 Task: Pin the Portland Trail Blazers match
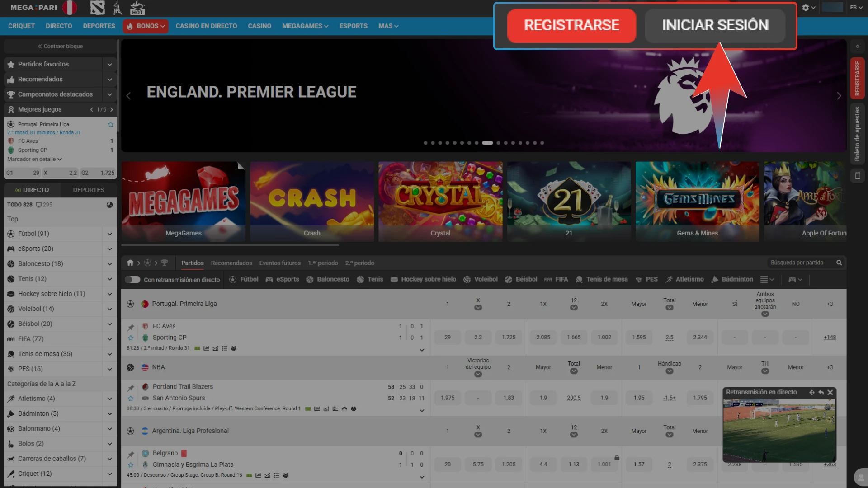[x=131, y=388]
